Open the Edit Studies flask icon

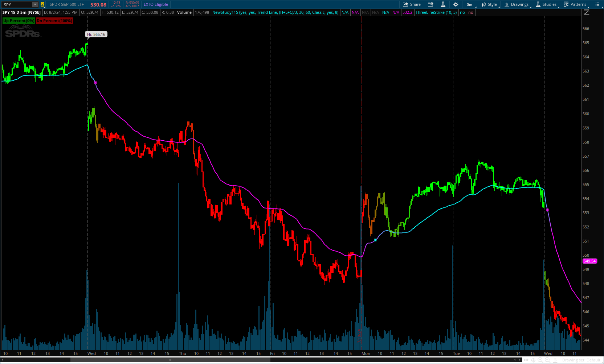[443, 5]
